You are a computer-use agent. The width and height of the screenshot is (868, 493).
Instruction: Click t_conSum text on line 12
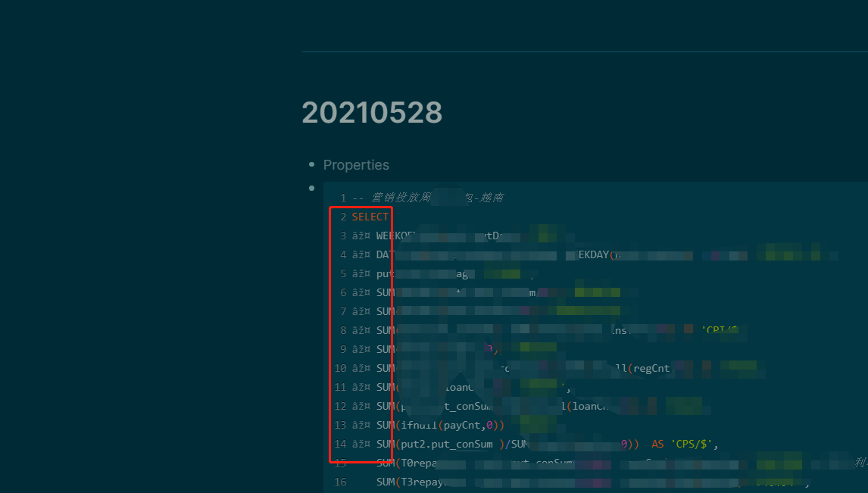(x=468, y=406)
